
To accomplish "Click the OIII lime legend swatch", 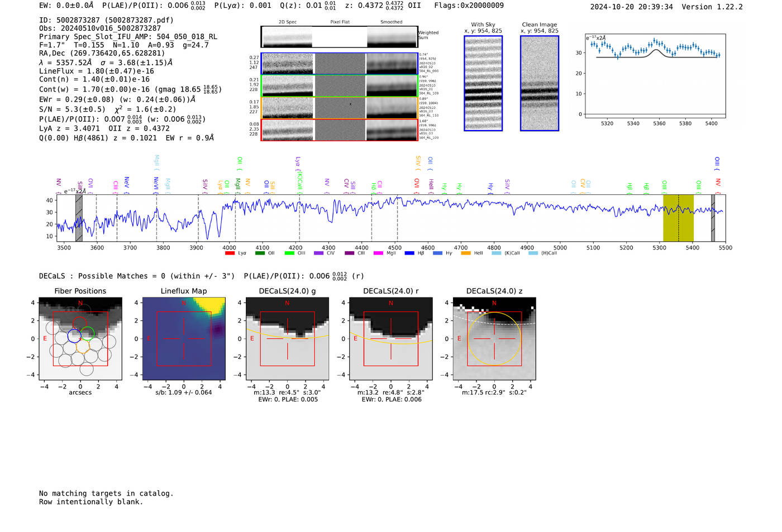I will 289,253.
